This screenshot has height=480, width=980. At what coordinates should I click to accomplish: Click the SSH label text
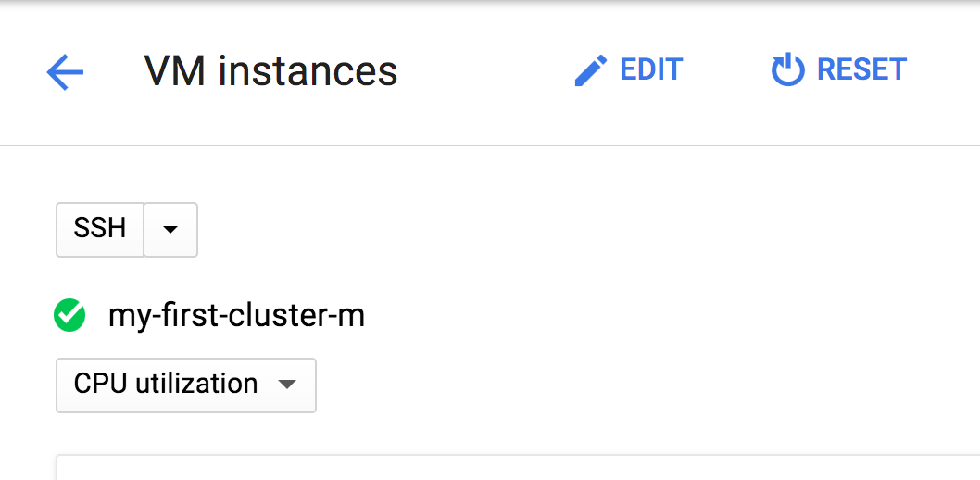[x=100, y=229]
